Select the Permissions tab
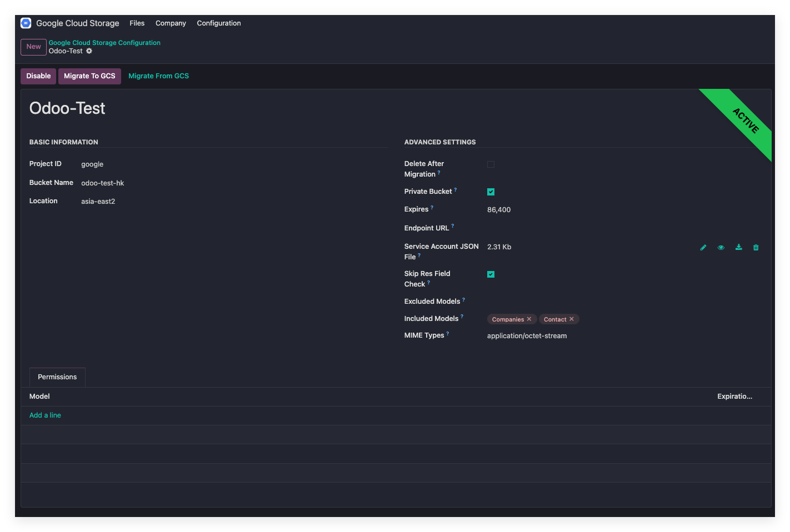 click(57, 377)
